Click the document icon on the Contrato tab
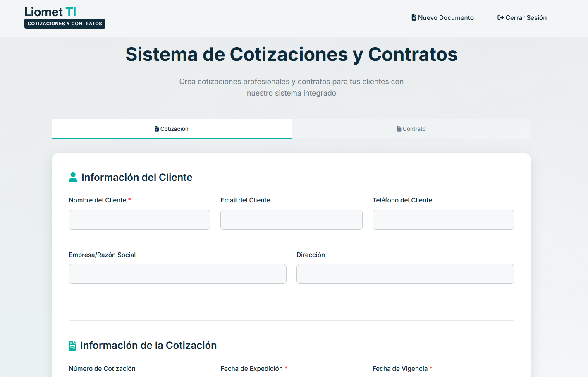This screenshot has height=377, width=588. coord(398,129)
